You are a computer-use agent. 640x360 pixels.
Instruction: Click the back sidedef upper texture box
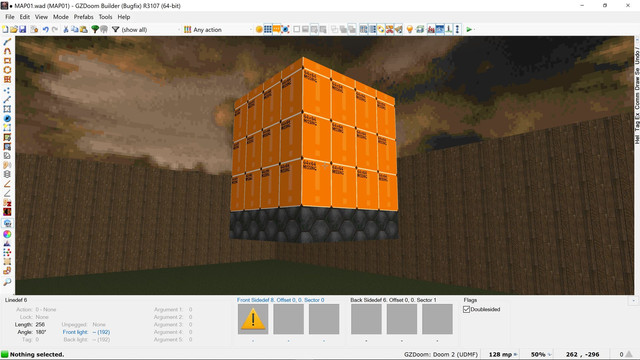pos(366,319)
